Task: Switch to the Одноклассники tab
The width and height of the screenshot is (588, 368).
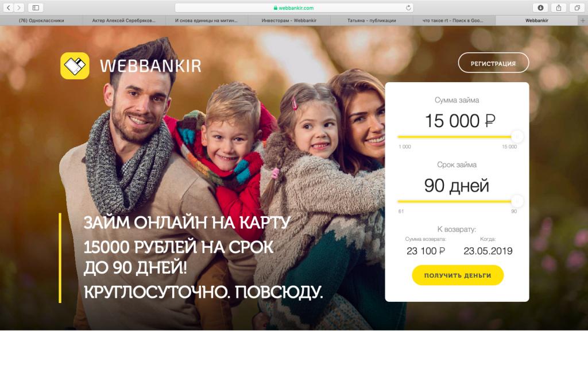Action: [41, 21]
